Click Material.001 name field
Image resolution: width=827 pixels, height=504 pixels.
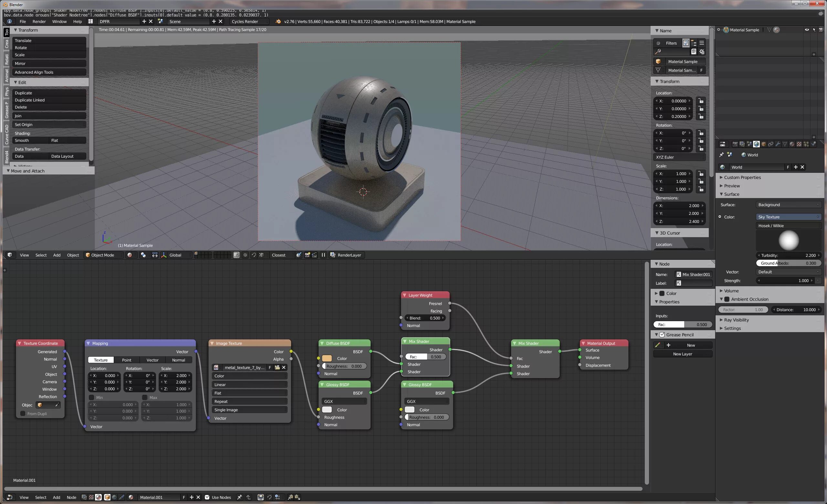click(x=159, y=497)
